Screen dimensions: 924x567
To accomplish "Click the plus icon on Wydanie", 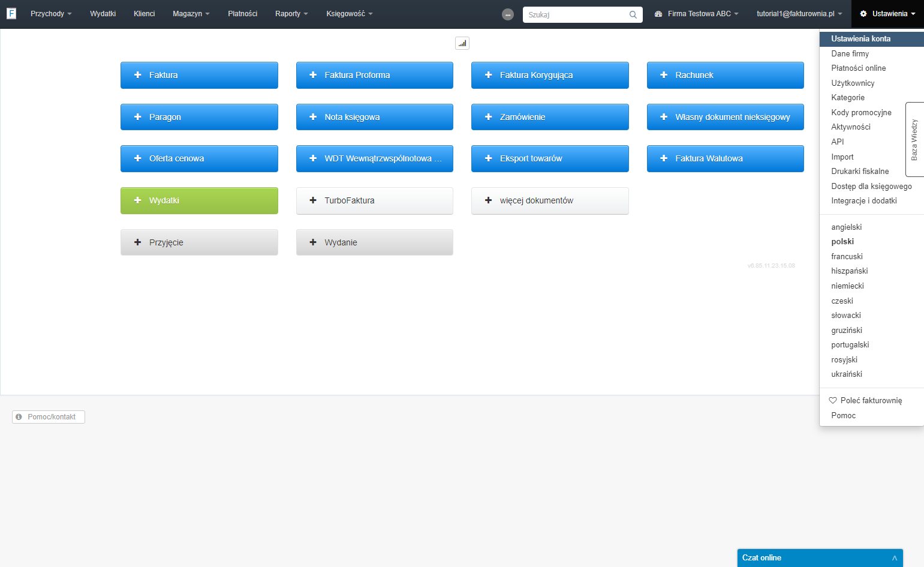I will point(313,242).
